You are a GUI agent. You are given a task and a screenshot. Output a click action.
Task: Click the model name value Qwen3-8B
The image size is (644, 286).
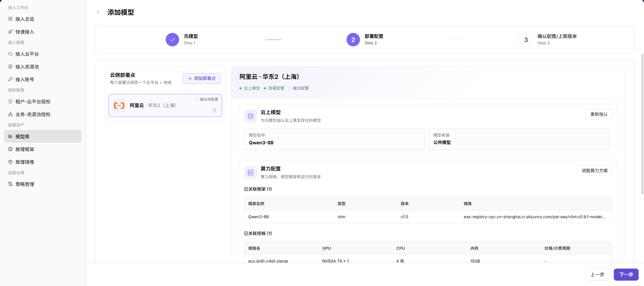(x=261, y=143)
